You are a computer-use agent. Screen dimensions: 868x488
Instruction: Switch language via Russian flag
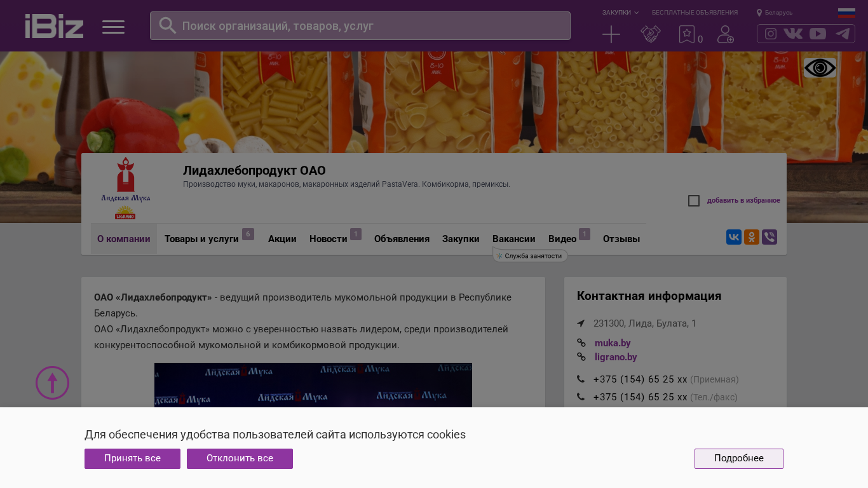[846, 13]
